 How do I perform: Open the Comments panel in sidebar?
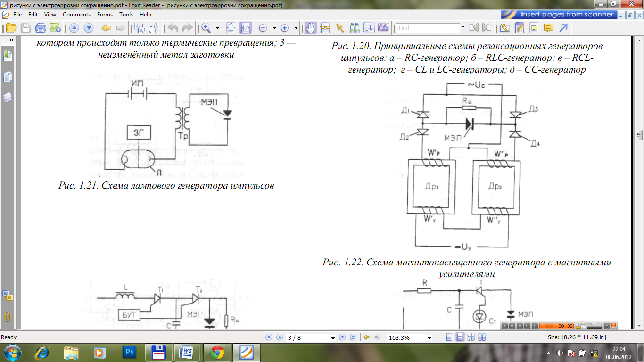[7, 296]
